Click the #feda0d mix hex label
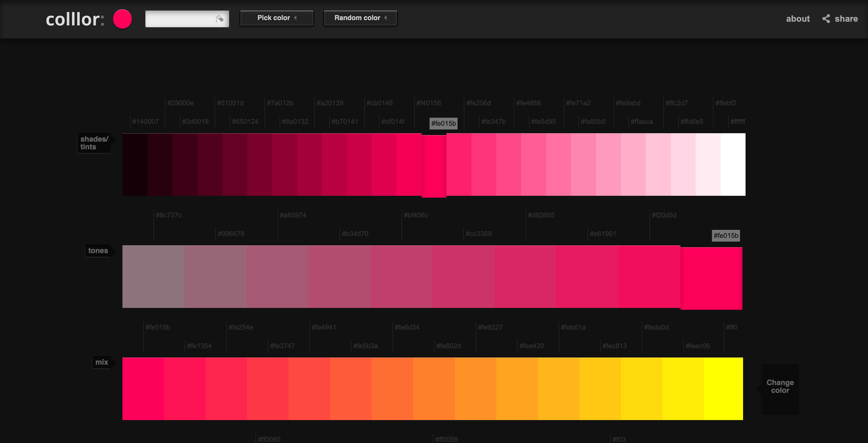Screen dimensions: 868x443 [656, 327]
